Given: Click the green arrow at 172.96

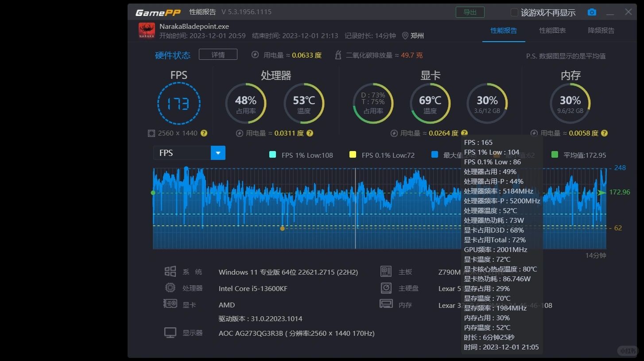Looking at the screenshot, I should point(601,193).
